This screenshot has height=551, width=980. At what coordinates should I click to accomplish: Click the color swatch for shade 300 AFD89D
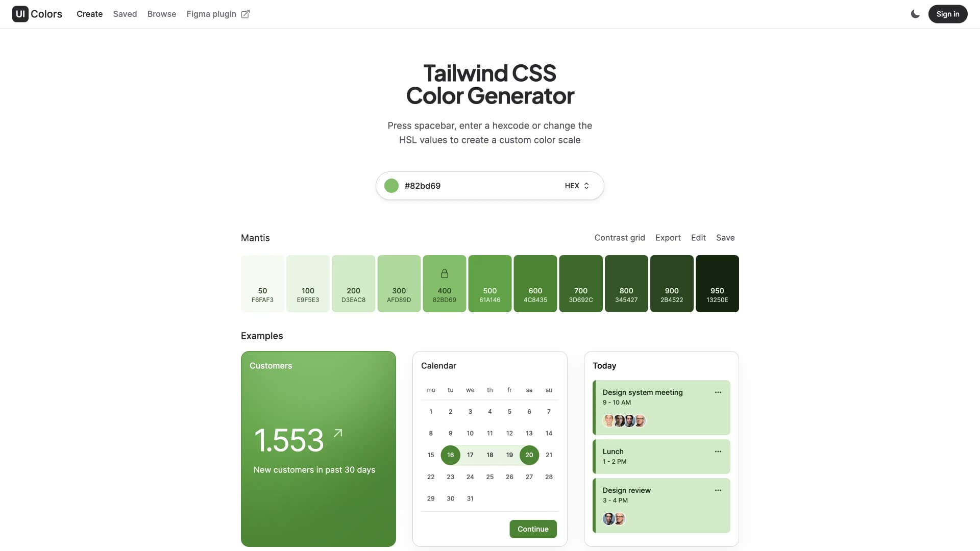pos(399,283)
